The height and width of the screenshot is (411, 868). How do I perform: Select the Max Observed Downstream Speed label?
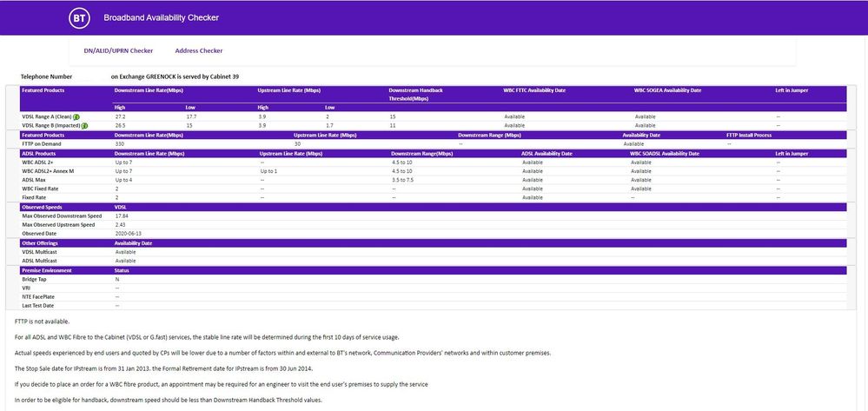(62, 215)
